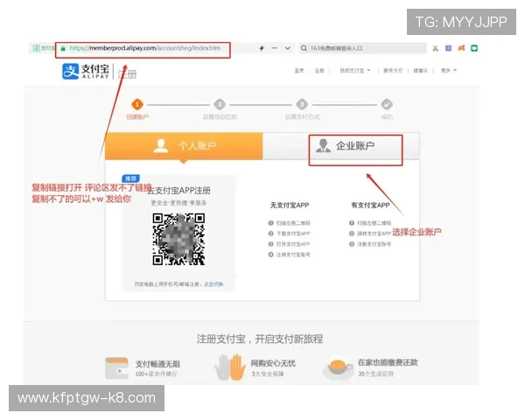Click the 去支付宝APP注册 heading
The height and width of the screenshot is (420, 525).
[178, 191]
